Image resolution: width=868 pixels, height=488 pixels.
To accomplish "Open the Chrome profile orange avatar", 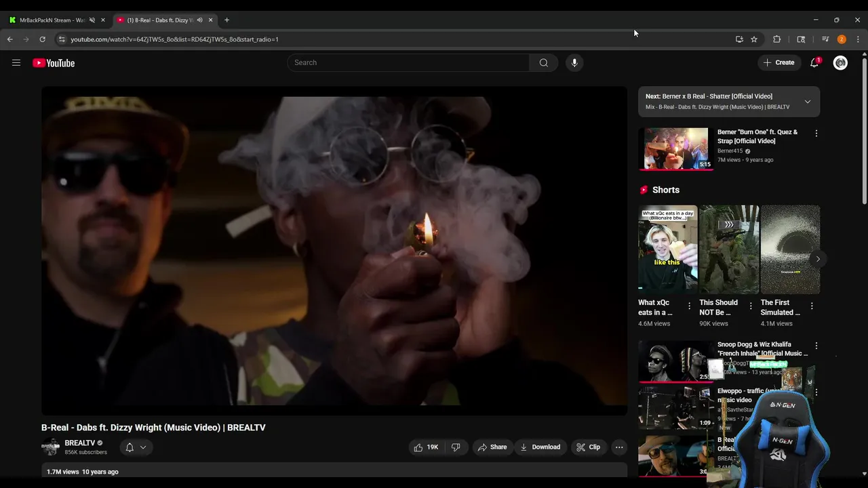I will 842,39.
